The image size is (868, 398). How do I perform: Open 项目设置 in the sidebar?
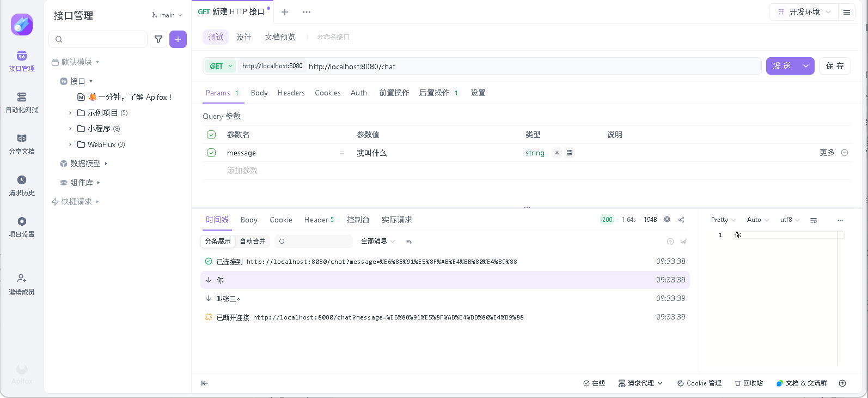coord(22,227)
